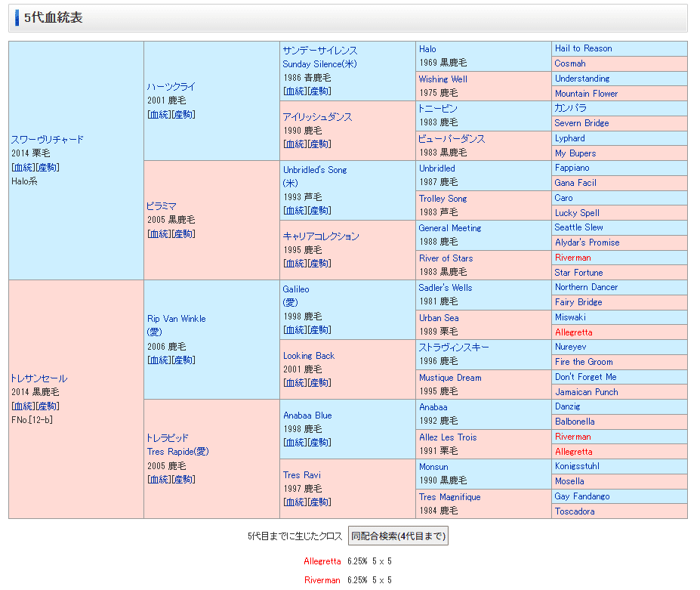Click the ビューパーダンス link
The image size is (700, 590).
(452, 139)
